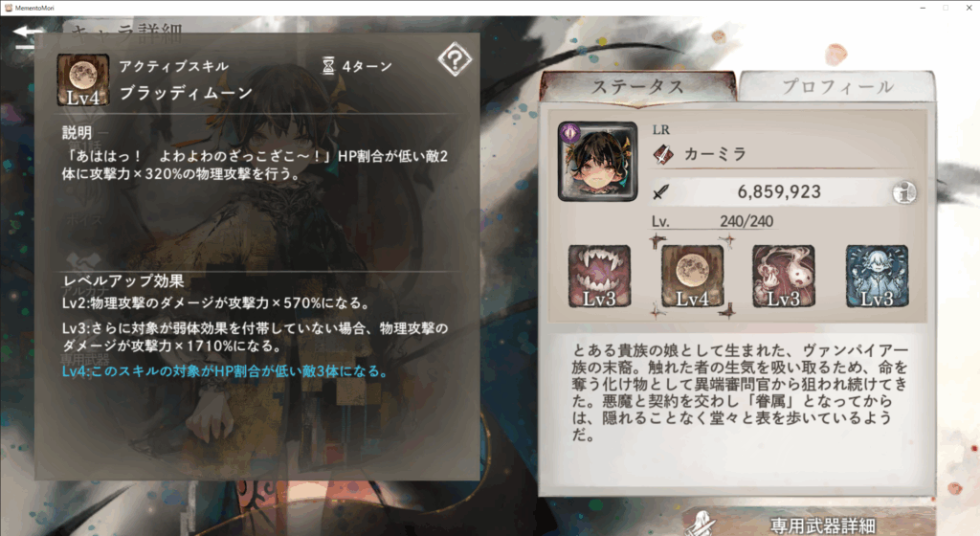Click the 6,859,923 battle power field
Screen dimensions: 980x536
[x=779, y=191]
